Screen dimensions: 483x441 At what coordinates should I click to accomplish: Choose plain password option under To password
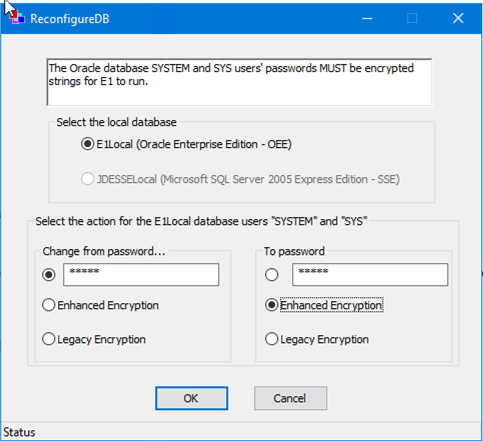(x=272, y=275)
